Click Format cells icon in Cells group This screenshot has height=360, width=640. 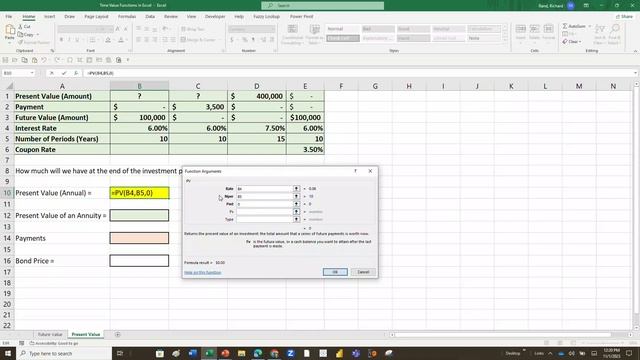point(549,29)
